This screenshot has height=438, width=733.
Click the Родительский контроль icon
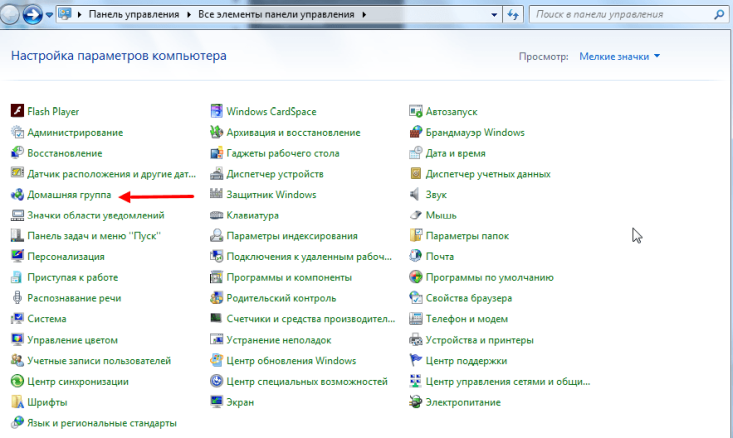216,298
